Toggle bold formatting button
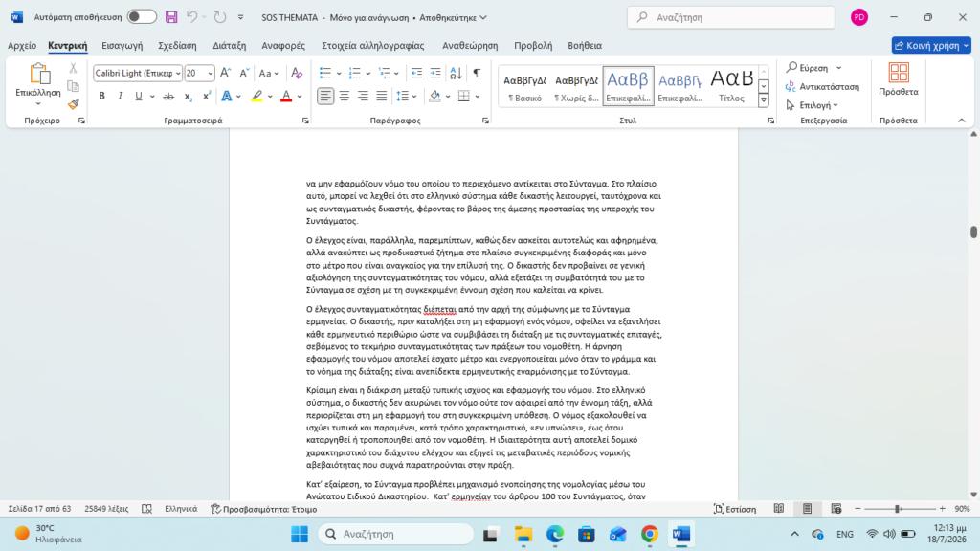Image resolution: width=980 pixels, height=551 pixels. (x=101, y=97)
